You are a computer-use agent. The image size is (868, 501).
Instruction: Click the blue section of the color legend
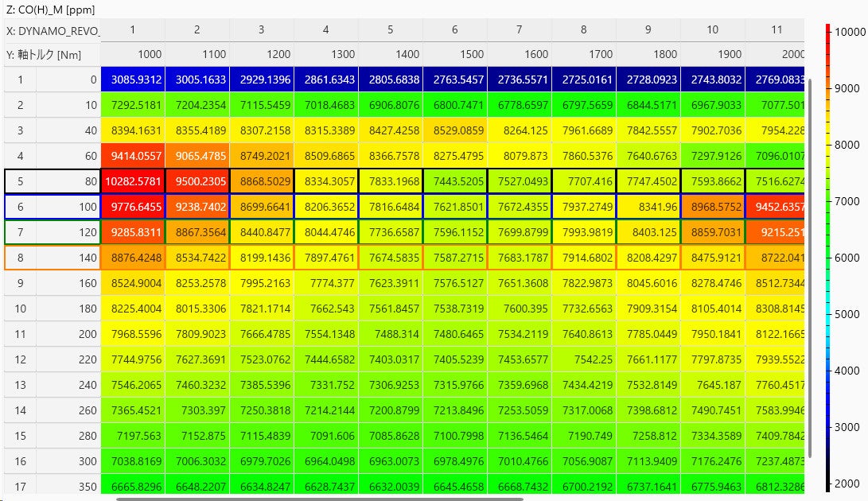(x=828, y=414)
